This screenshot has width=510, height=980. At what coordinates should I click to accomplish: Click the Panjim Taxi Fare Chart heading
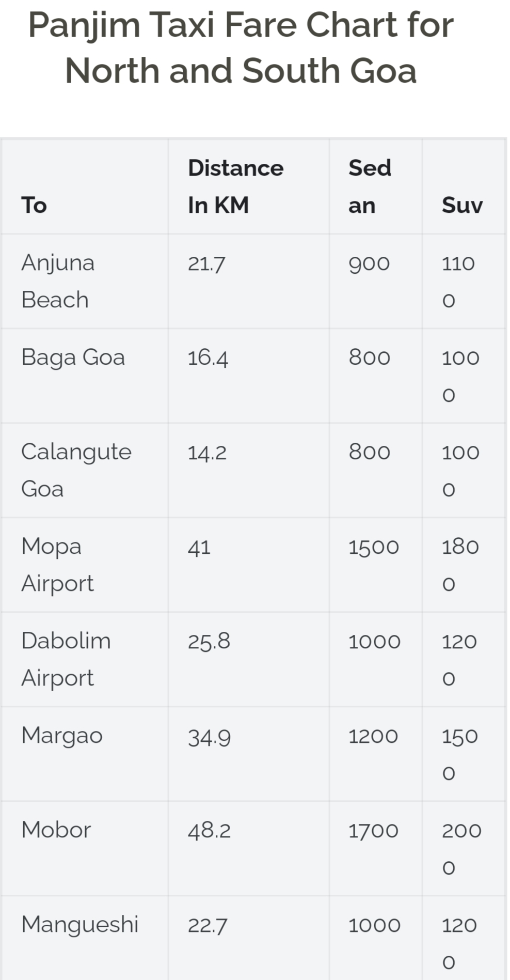point(241,48)
